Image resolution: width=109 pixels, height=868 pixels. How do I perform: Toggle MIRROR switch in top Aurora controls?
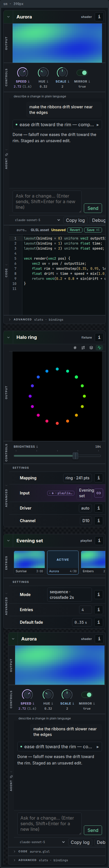[82, 72]
